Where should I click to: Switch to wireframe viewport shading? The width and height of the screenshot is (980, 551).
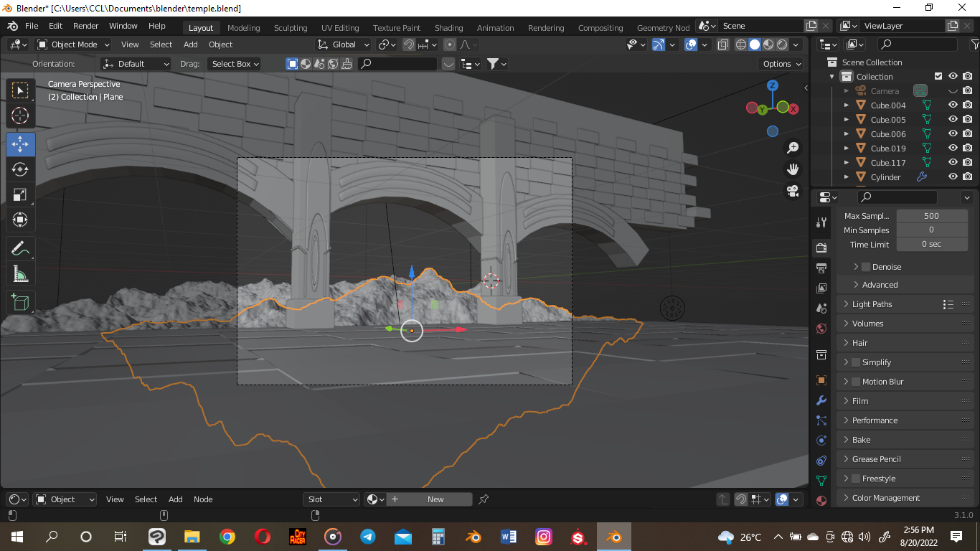click(741, 44)
